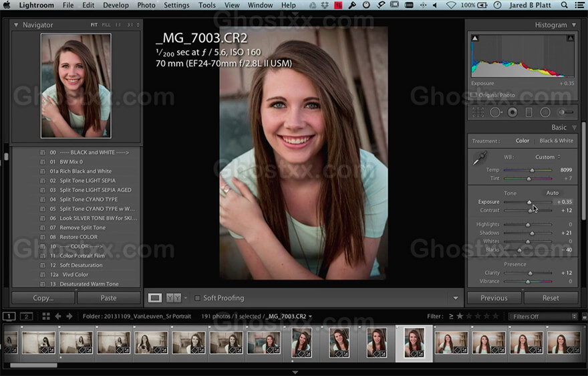Image resolution: width=588 pixels, height=376 pixels.
Task: Open Spotlight search in menu bar
Action: coord(564,5)
